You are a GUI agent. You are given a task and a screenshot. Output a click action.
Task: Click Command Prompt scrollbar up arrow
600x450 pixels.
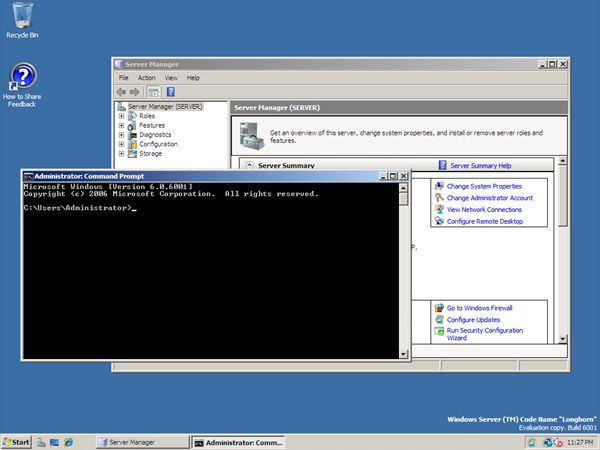403,188
